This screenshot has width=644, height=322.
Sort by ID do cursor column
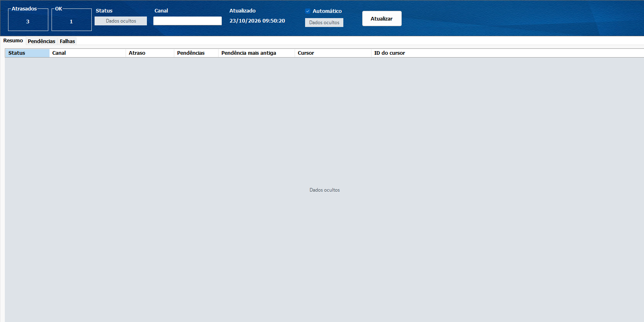click(x=507, y=53)
